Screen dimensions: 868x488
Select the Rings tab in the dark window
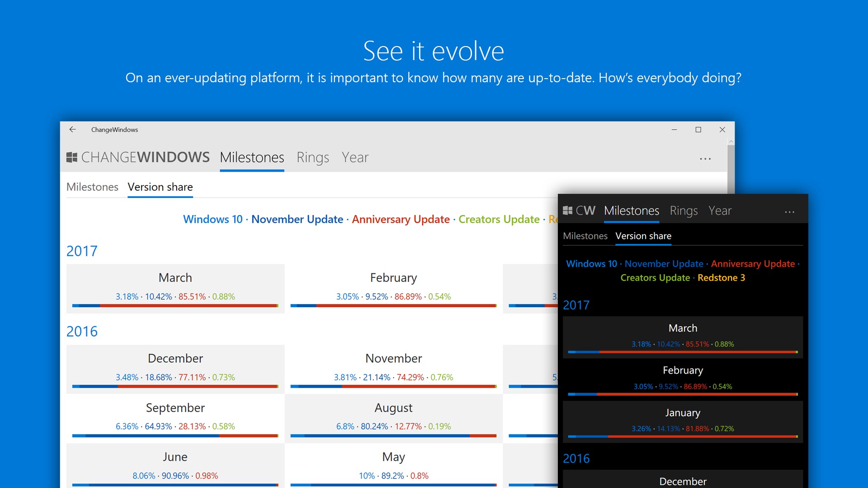tap(684, 211)
